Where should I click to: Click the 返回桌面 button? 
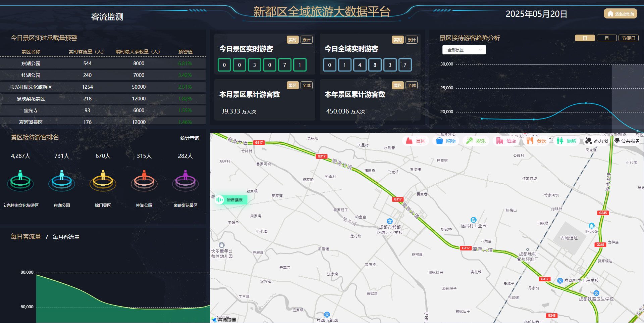coord(621,14)
